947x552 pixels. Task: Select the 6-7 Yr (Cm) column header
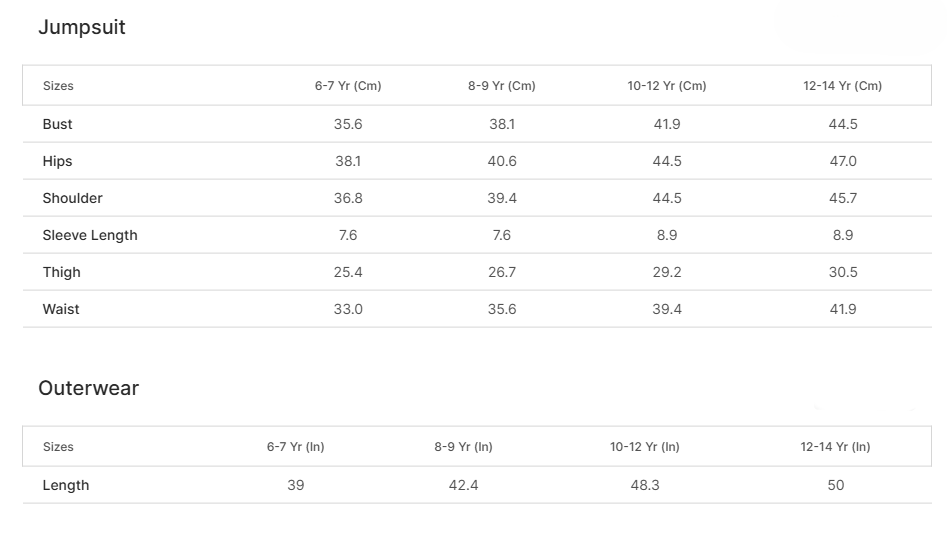coord(348,86)
